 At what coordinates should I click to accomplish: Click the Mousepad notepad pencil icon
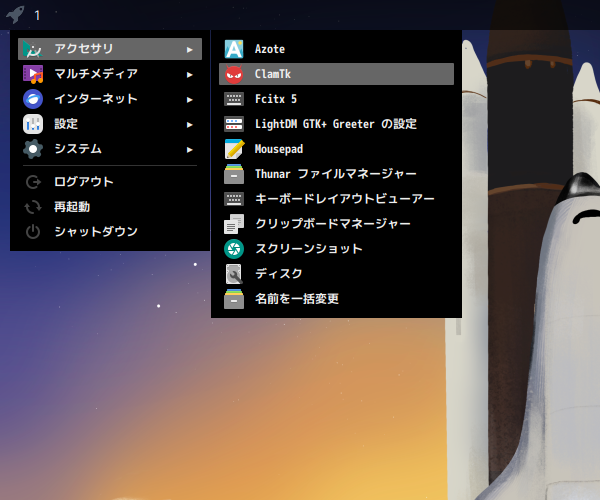click(234, 149)
